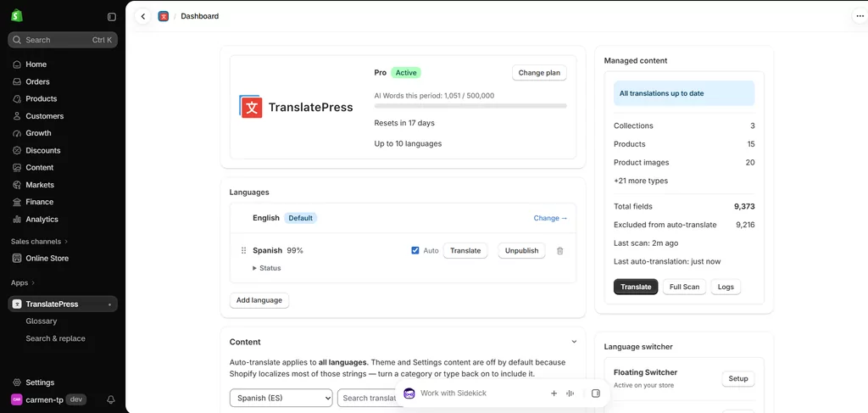Click the Analytics bar chart icon

tap(17, 220)
